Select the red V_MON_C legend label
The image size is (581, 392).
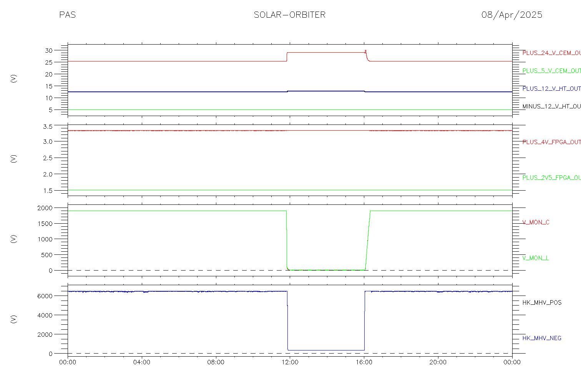tap(536, 222)
